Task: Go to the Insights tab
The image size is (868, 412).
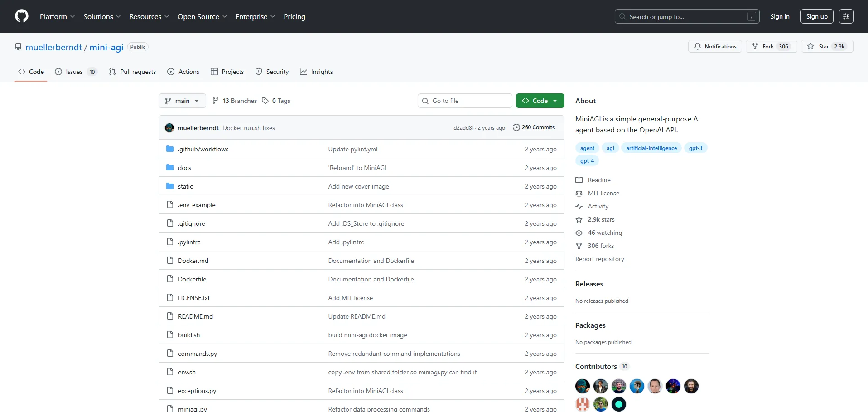Action: pos(316,72)
